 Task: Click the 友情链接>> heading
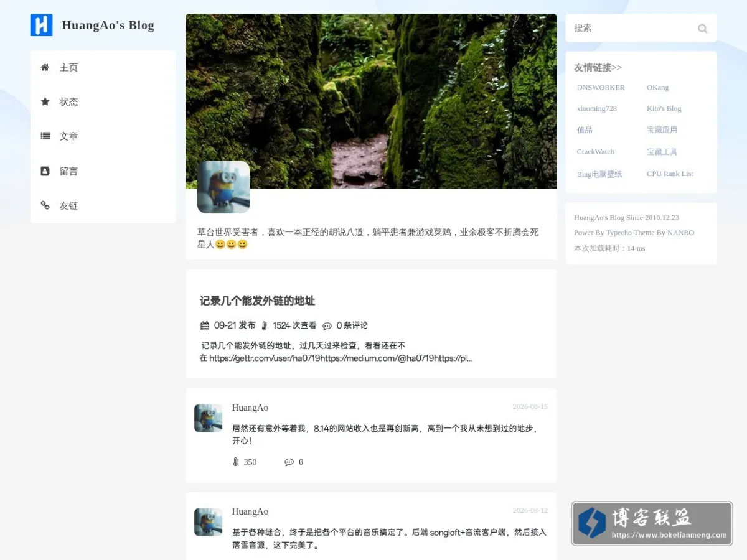click(x=598, y=67)
